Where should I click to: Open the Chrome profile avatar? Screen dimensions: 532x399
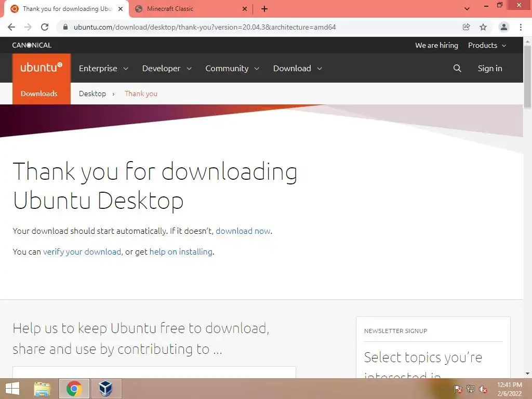(504, 27)
